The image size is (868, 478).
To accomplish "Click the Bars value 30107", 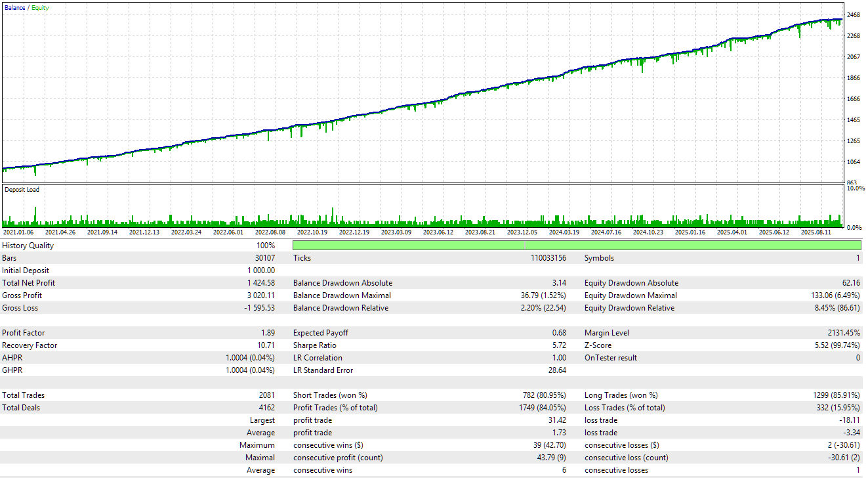I will point(264,258).
